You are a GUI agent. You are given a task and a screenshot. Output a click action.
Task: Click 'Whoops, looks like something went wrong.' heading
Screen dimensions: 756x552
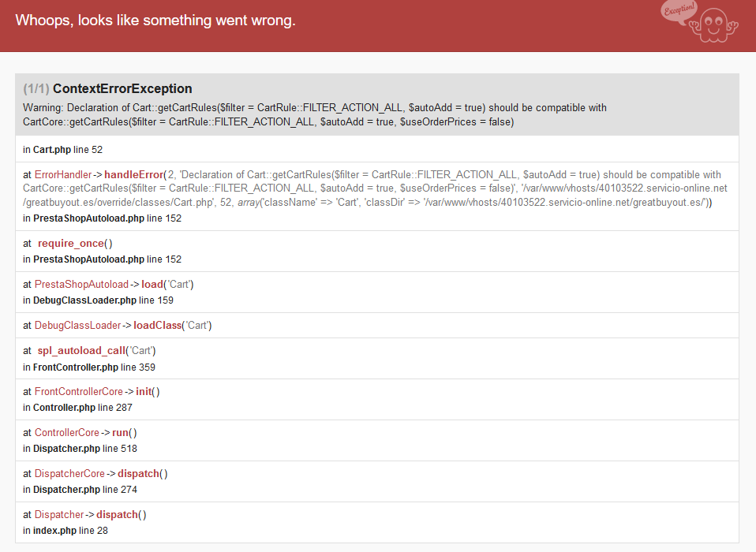pyautogui.click(x=155, y=21)
